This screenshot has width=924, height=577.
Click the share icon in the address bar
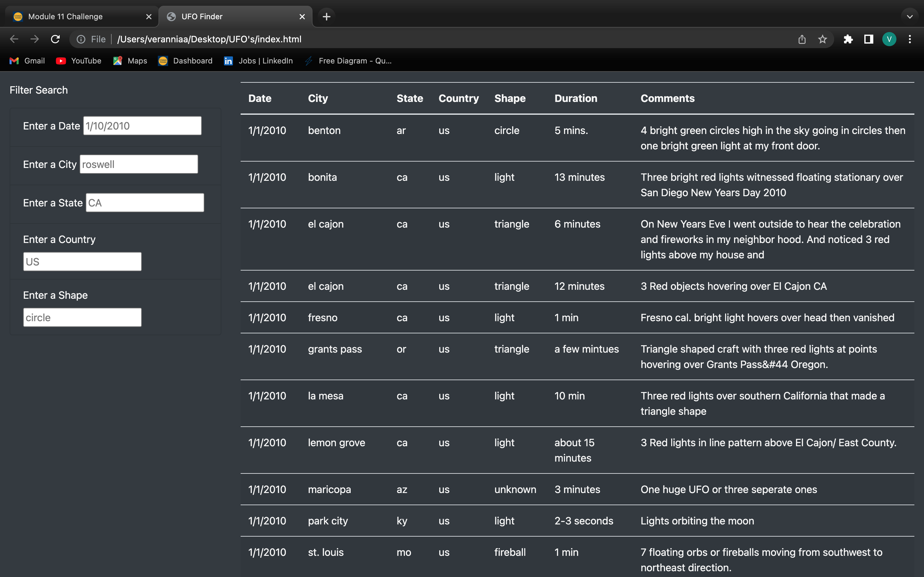801,39
